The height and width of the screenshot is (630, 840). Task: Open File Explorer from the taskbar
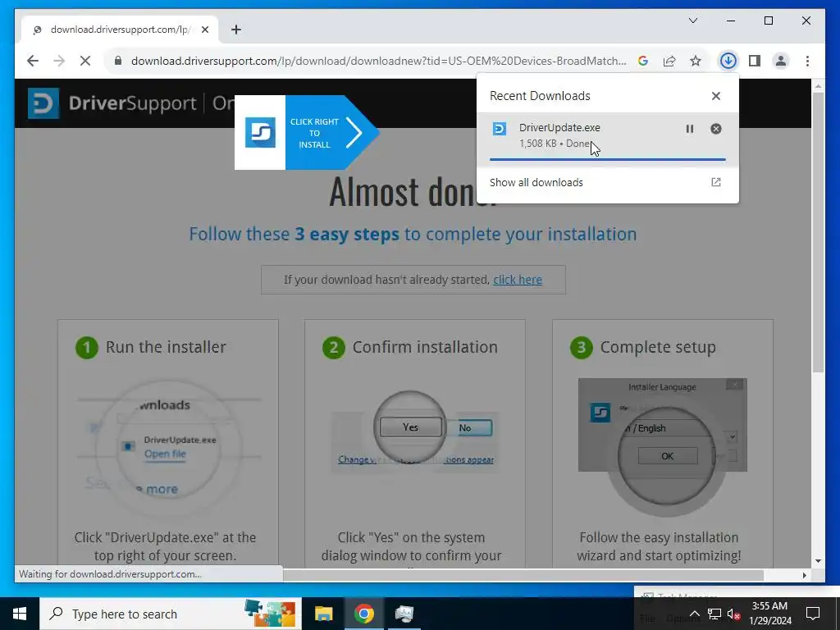323,614
